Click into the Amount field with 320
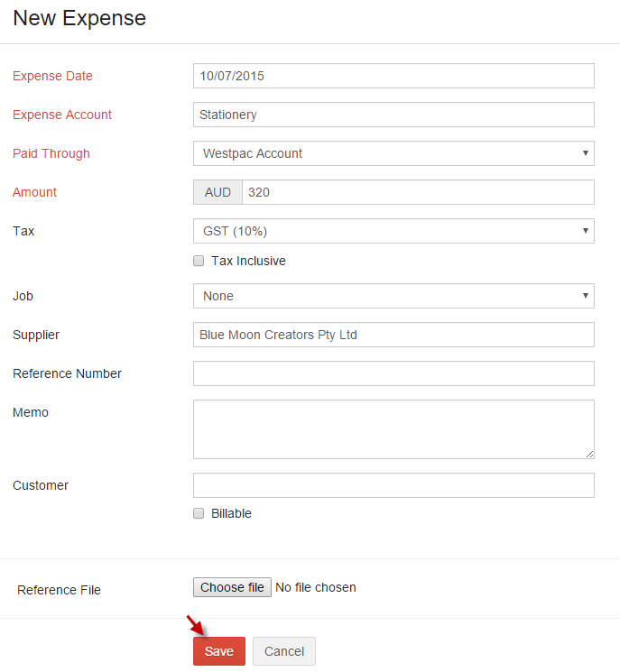Viewport: 620px width, 672px height. tap(418, 192)
